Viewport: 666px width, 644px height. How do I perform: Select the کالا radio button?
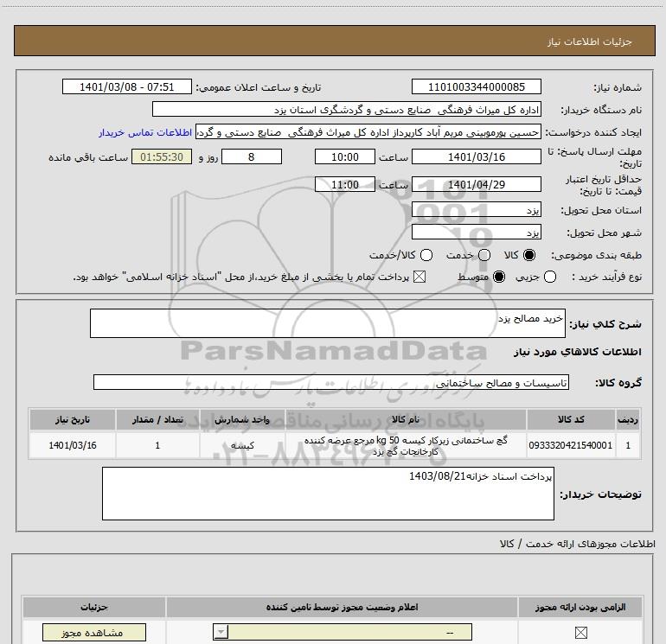[x=529, y=255]
